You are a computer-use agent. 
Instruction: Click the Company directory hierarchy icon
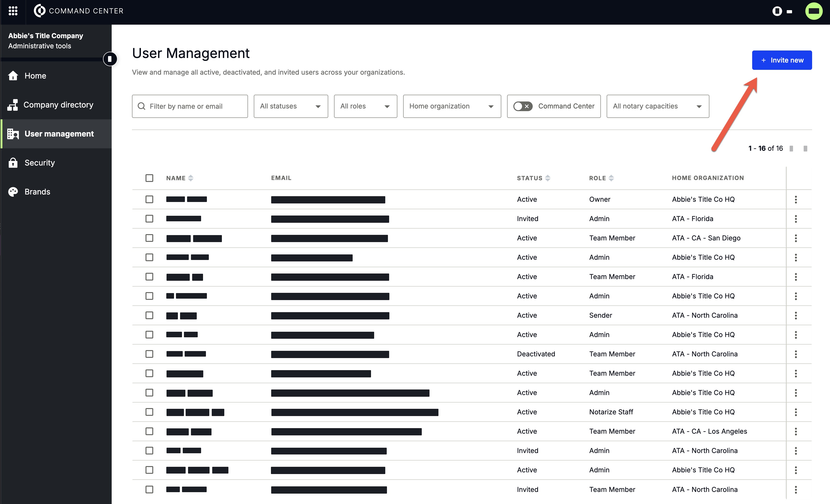13,105
